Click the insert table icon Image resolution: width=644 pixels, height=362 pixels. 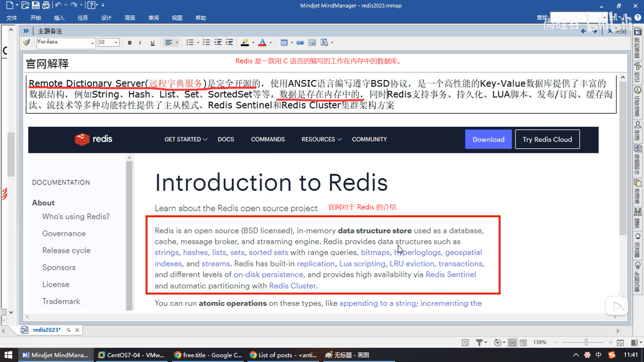[284, 43]
